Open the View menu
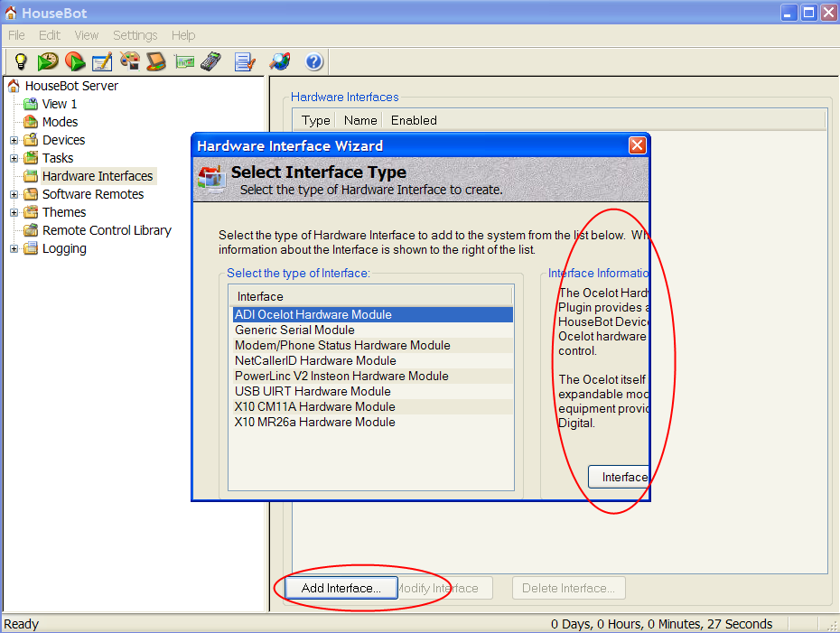This screenshot has height=633, width=840. (86, 35)
